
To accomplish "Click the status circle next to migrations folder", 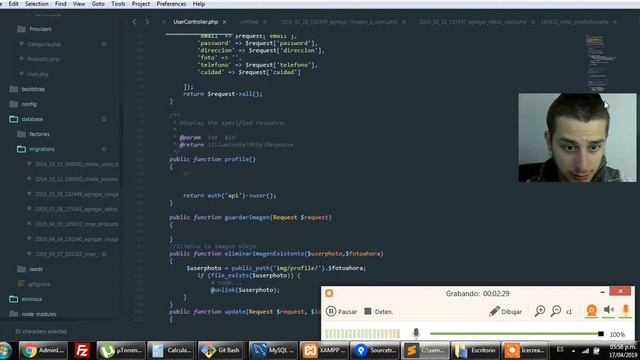I will [104, 149].
